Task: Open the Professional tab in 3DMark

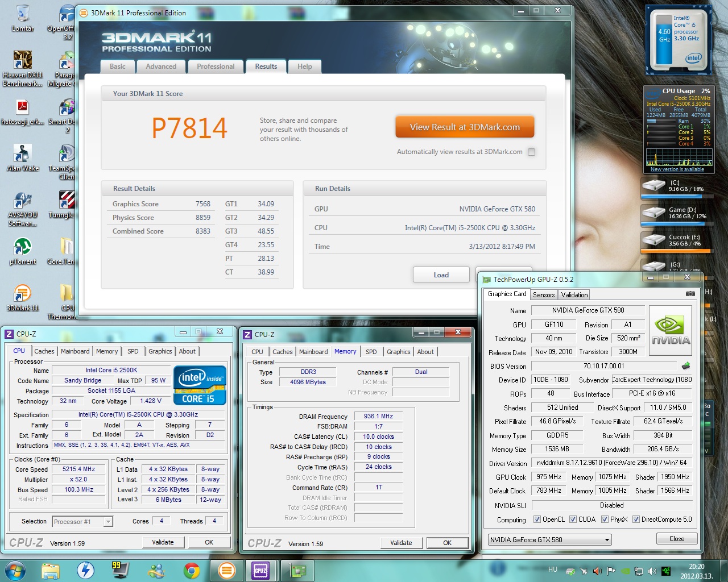Action: pos(216,66)
